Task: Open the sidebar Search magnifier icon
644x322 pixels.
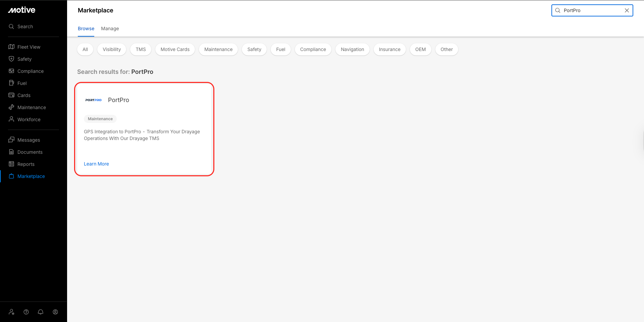Action: [x=11, y=27]
